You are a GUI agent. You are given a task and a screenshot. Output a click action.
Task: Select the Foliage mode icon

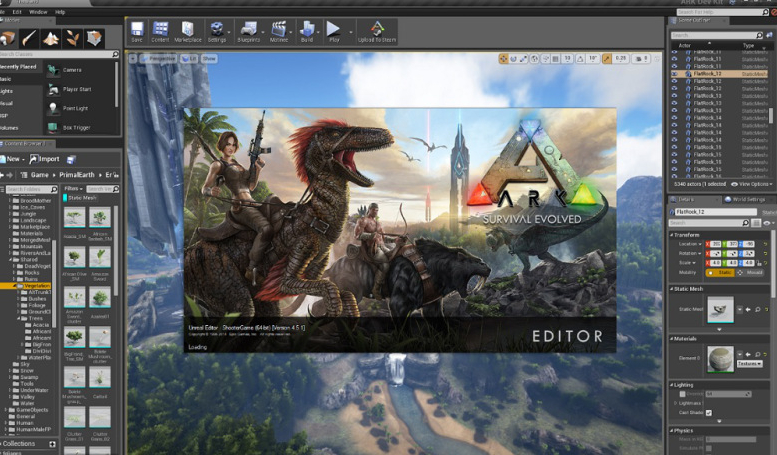pyautogui.click(x=74, y=38)
